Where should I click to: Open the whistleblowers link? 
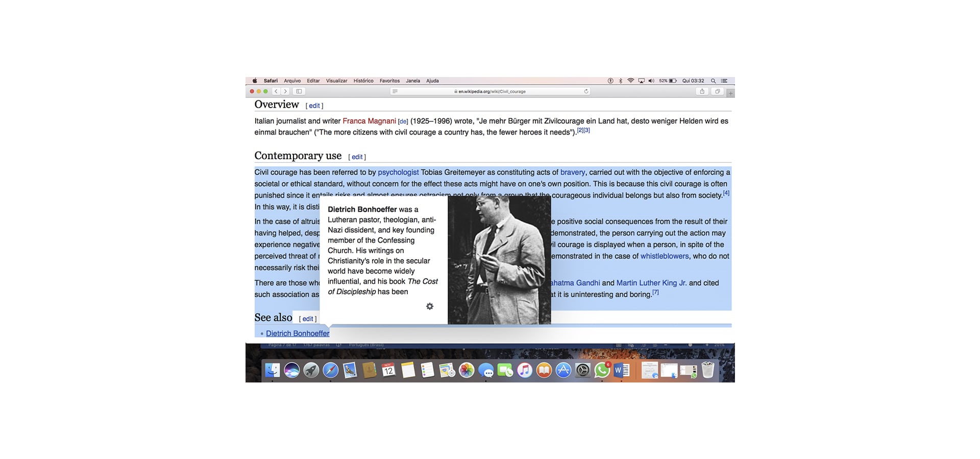pyautogui.click(x=665, y=256)
